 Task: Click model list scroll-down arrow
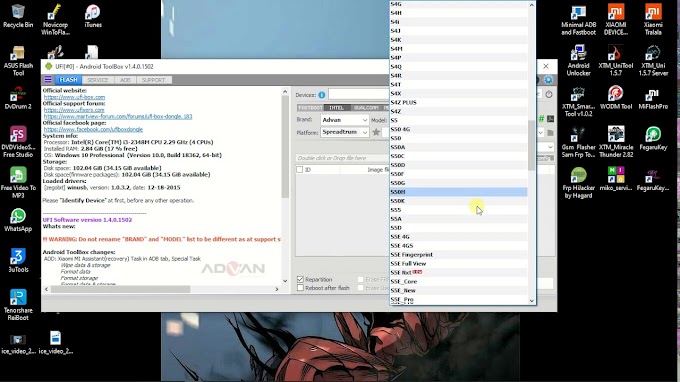coord(532,300)
